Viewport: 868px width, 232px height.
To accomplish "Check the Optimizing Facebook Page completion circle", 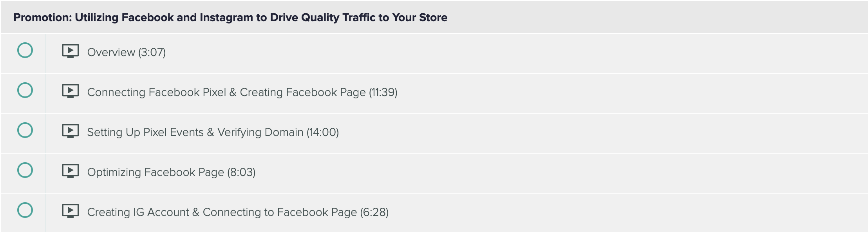I will pos(25,170).
